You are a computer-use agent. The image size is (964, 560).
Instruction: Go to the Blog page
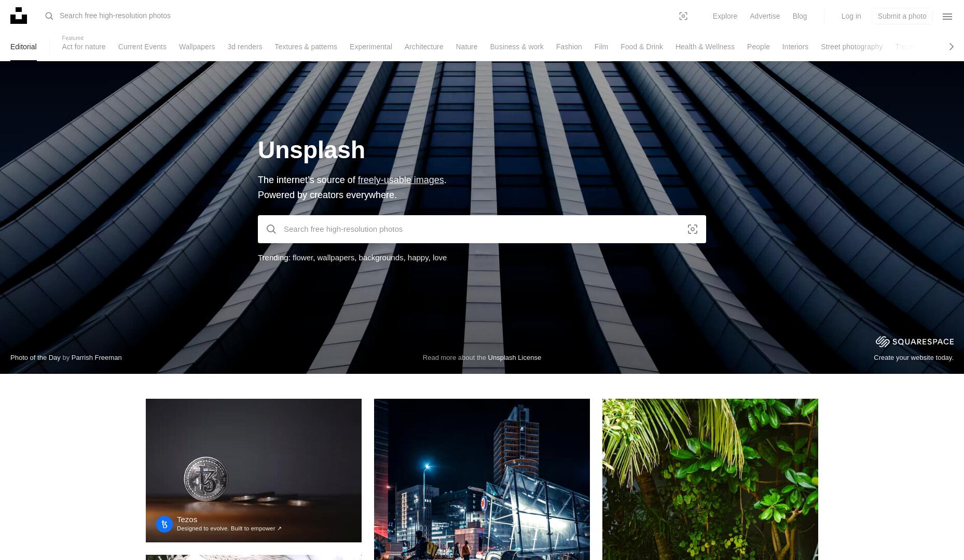[800, 16]
